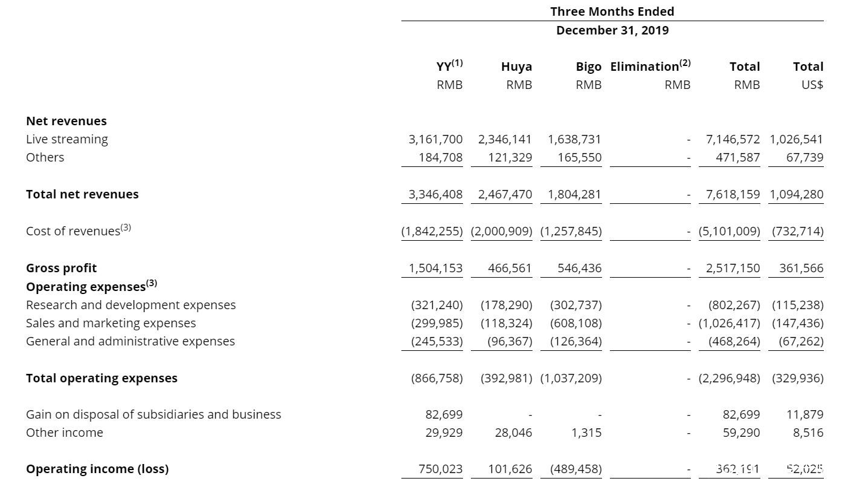Viewport: 868px width, 487px height.
Task: Click the "Total net revenues" row label
Action: coord(82,194)
